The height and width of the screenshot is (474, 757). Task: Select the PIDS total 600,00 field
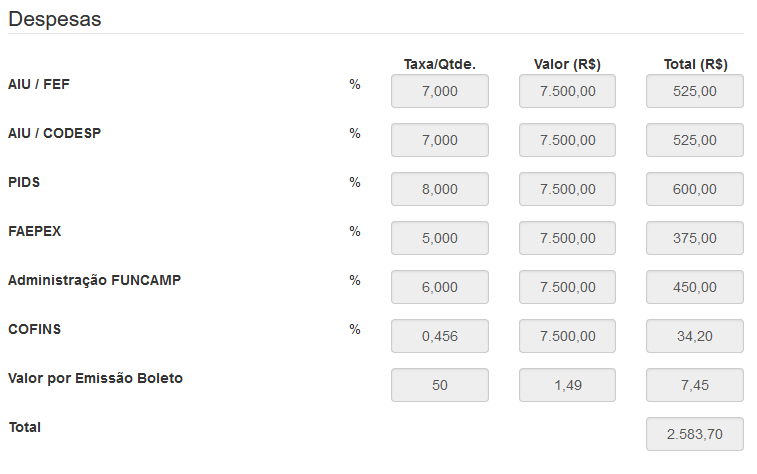pyautogui.click(x=695, y=189)
